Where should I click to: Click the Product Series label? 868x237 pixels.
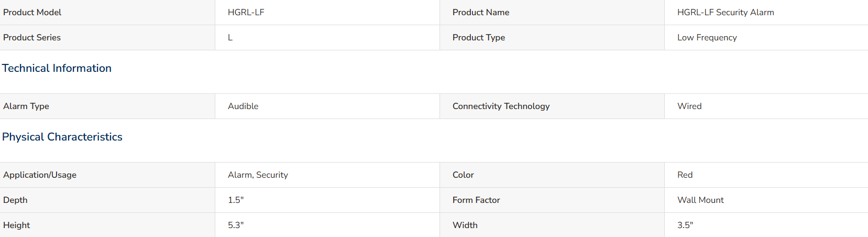tap(32, 37)
